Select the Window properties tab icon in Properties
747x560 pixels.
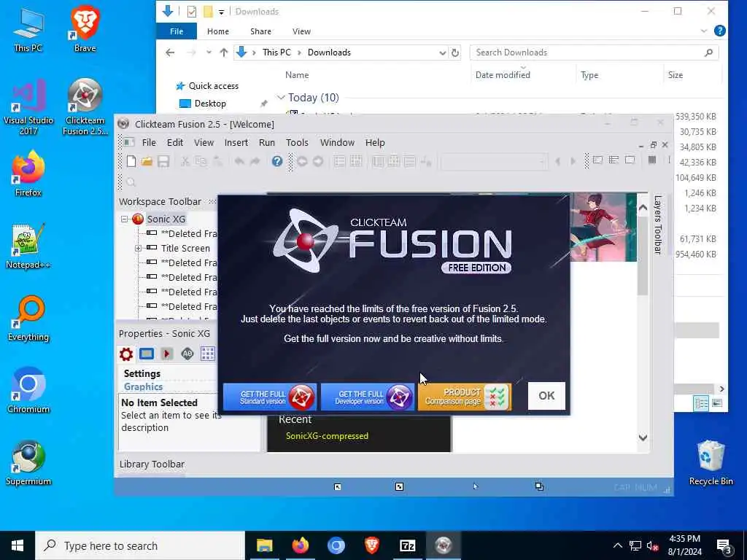coord(146,354)
